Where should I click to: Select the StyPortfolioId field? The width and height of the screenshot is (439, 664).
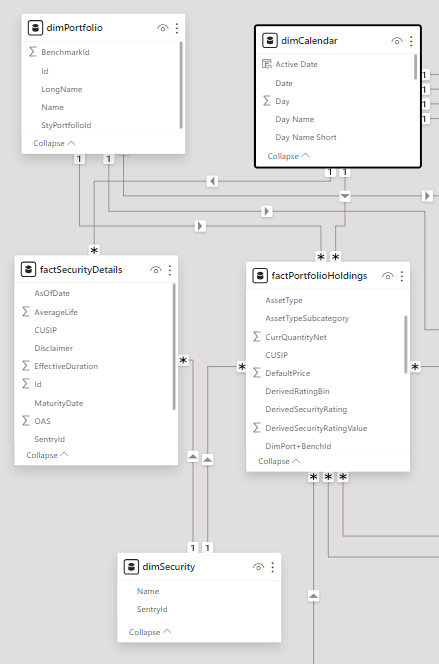pos(66,125)
